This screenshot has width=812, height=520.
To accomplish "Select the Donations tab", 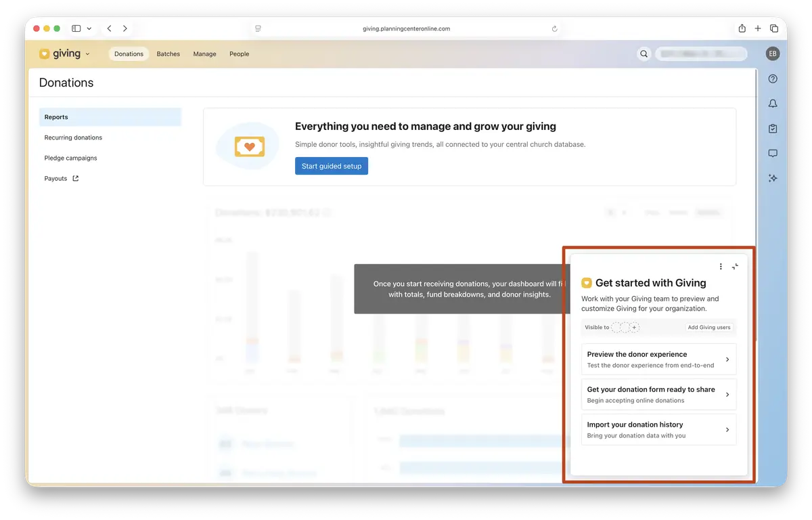I will 129,54.
